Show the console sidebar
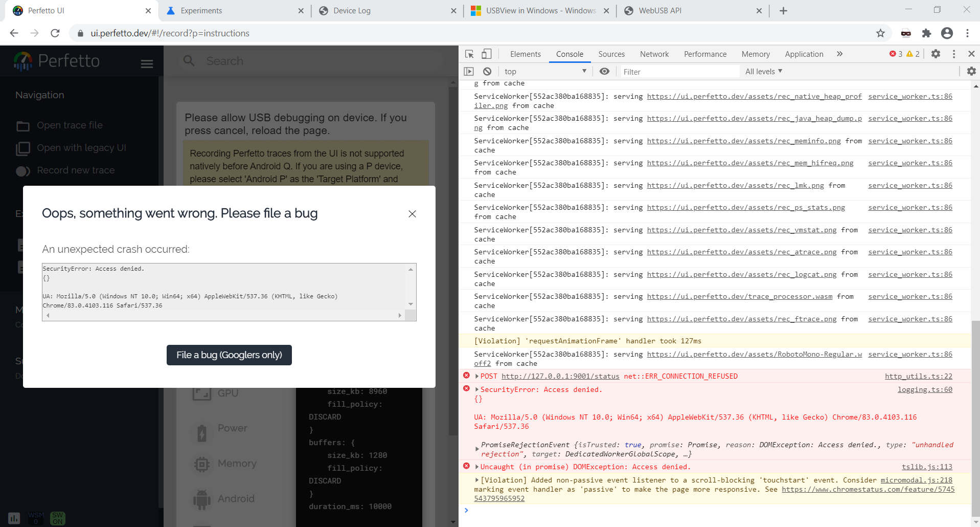Screen dimensions: 980x527 click(469, 72)
